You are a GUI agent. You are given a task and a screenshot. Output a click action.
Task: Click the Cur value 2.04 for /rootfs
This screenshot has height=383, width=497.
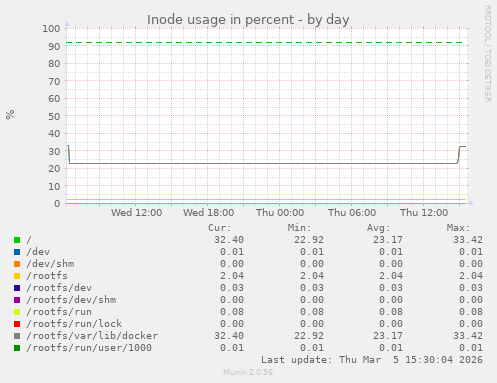(x=232, y=276)
